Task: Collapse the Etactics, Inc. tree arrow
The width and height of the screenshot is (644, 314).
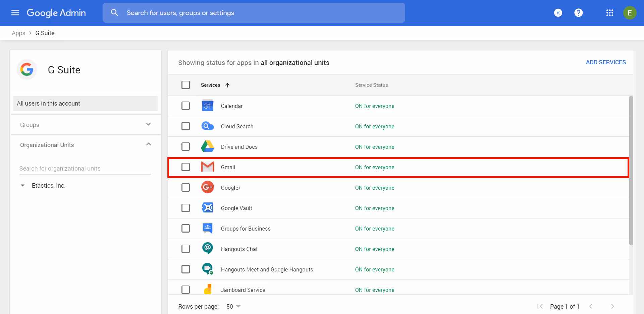Action: tap(22, 185)
